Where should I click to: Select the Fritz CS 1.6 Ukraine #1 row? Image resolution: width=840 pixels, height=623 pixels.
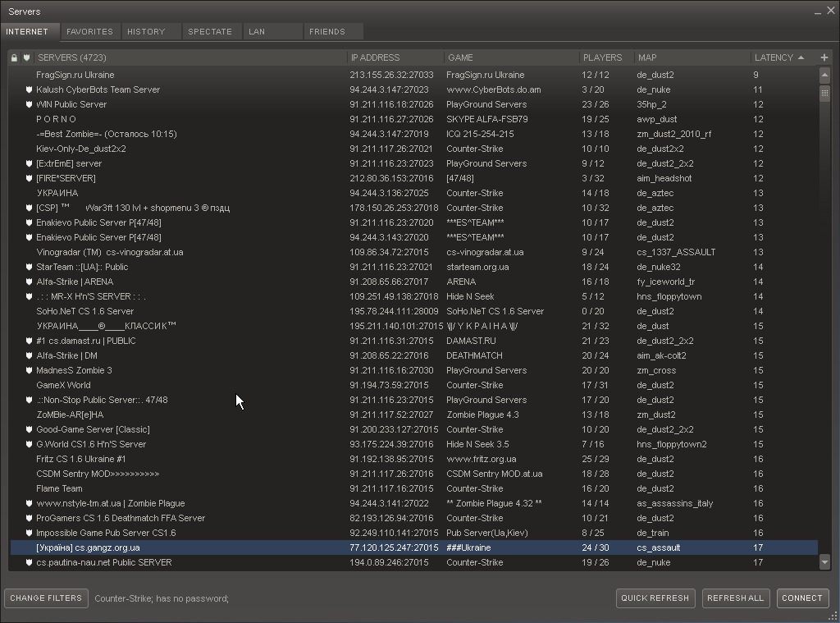[x=413, y=459]
